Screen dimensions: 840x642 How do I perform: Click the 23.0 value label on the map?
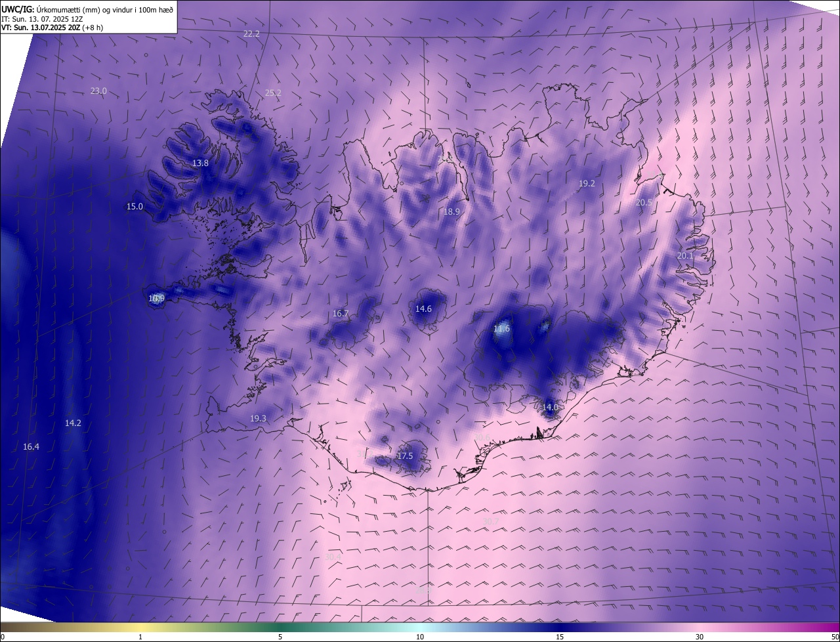[x=98, y=91]
